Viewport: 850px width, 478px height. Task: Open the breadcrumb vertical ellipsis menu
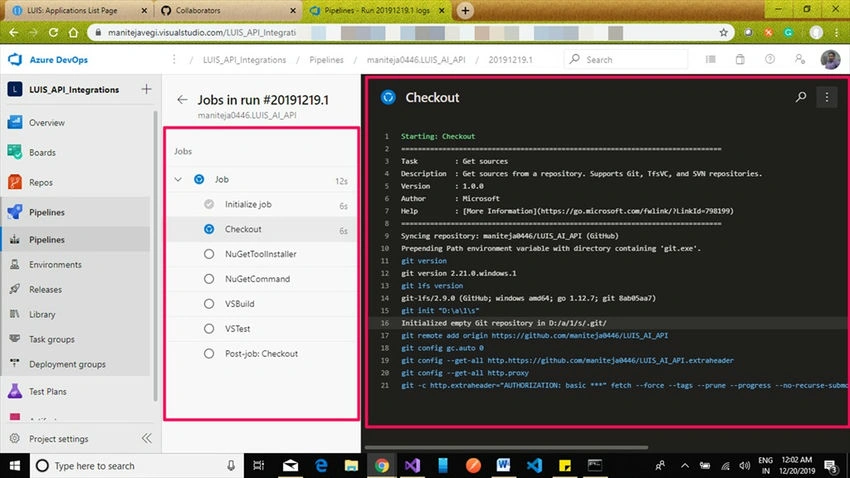coord(174,60)
